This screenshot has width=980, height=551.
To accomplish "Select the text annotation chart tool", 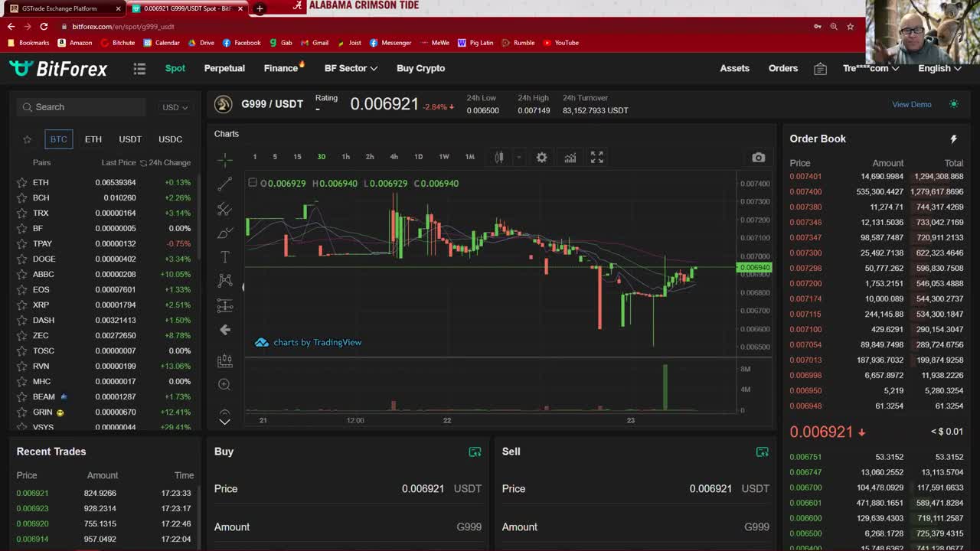I will point(224,257).
